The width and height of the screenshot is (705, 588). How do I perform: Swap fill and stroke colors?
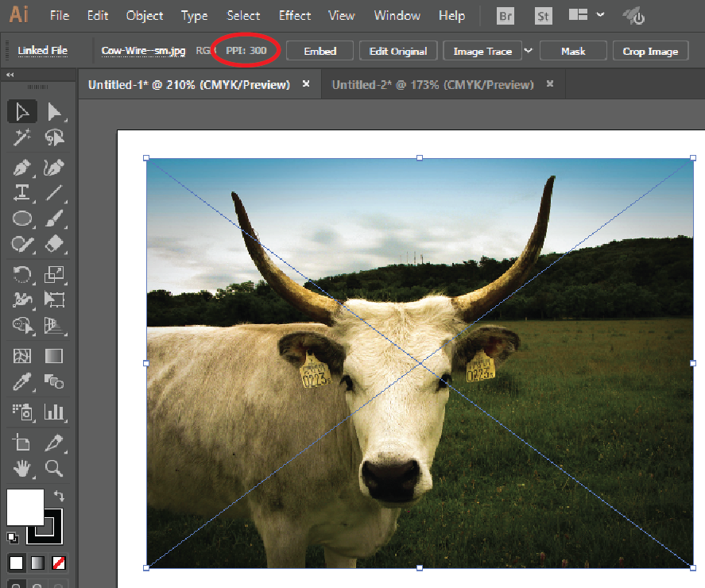pos(58,497)
